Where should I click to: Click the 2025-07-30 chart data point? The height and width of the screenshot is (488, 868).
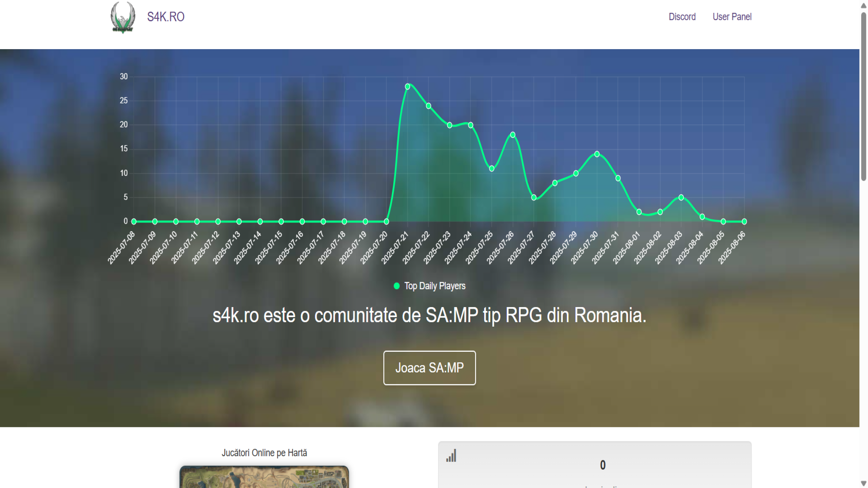pos(597,154)
